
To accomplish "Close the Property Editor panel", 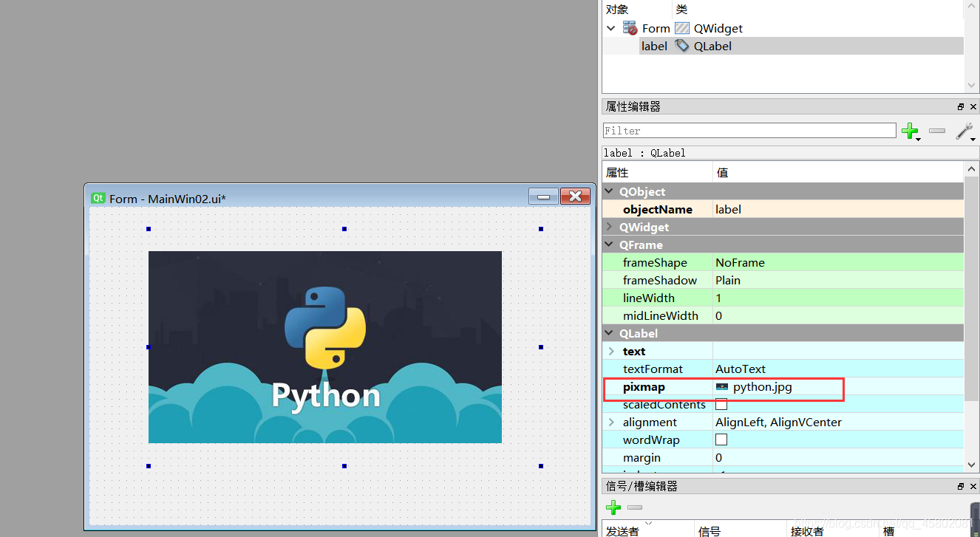I will (973, 107).
